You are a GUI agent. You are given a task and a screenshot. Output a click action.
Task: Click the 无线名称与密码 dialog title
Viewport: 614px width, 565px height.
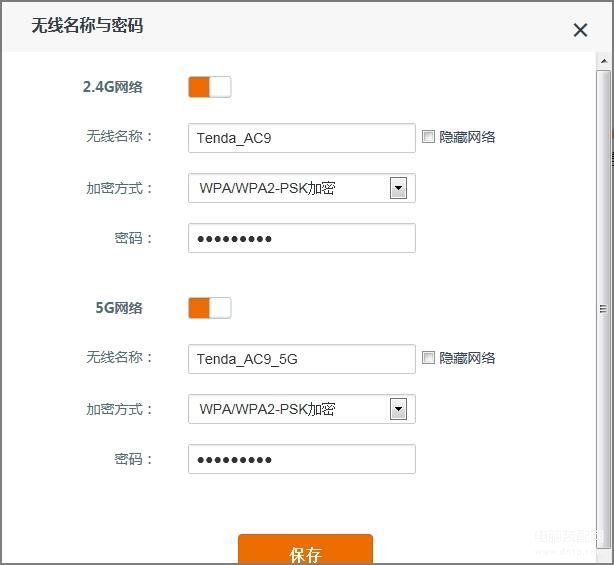coord(87,26)
